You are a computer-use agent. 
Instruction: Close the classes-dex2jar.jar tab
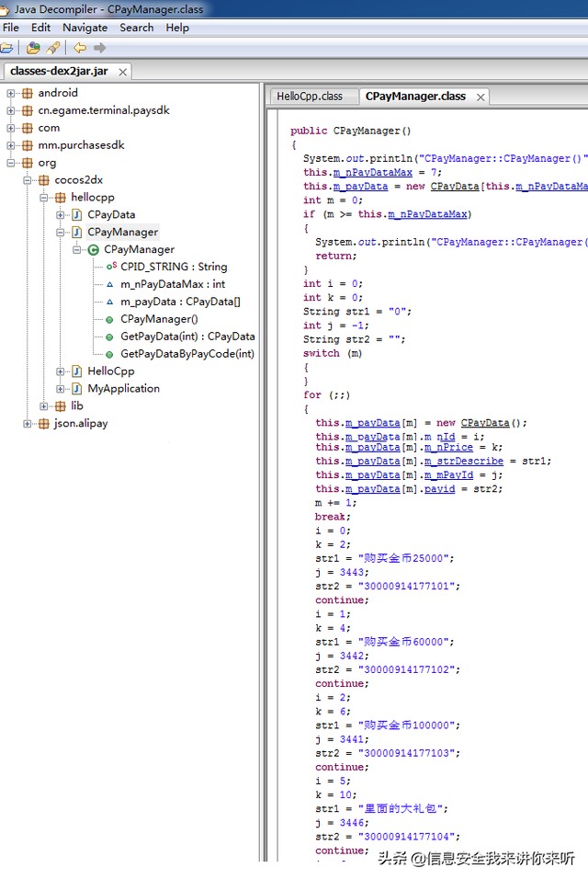[x=122, y=72]
